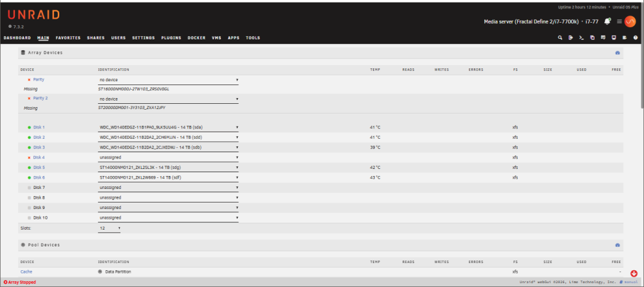Open the Settings tab
Screen dimensions: 644x287
tap(144, 38)
